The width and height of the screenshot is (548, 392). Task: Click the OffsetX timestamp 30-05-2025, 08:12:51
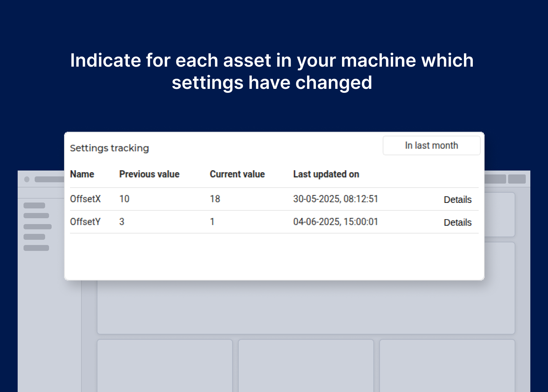point(335,199)
